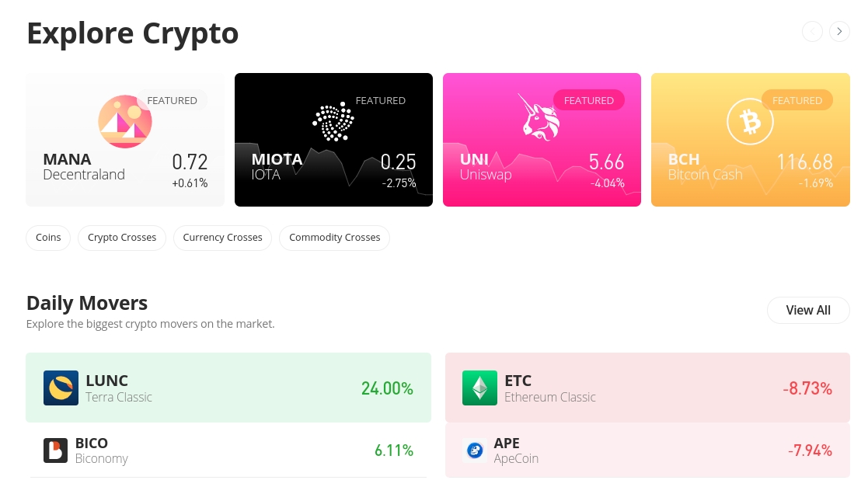Open the featured BCH yellow card price
The width and height of the screenshot is (868, 480).
[804, 162]
